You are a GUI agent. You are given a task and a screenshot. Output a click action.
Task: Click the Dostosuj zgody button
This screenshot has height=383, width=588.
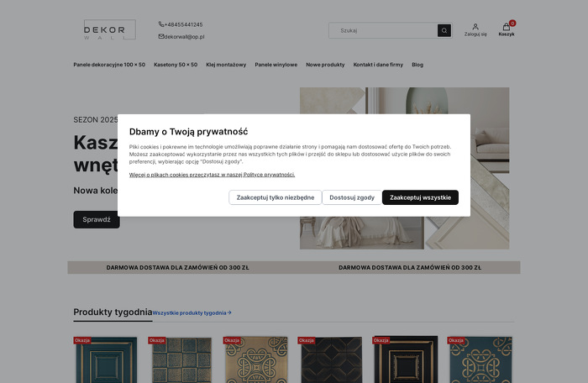352,197
